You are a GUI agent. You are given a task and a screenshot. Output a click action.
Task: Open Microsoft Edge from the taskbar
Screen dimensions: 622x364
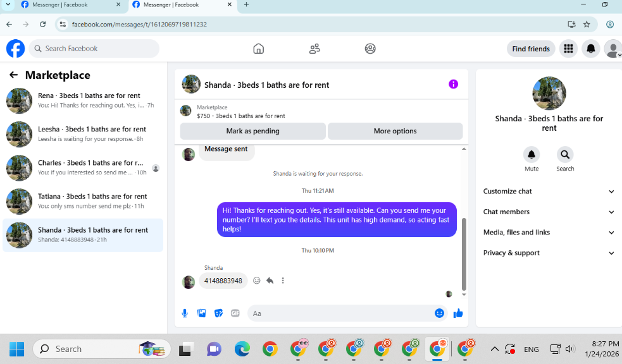click(x=242, y=349)
